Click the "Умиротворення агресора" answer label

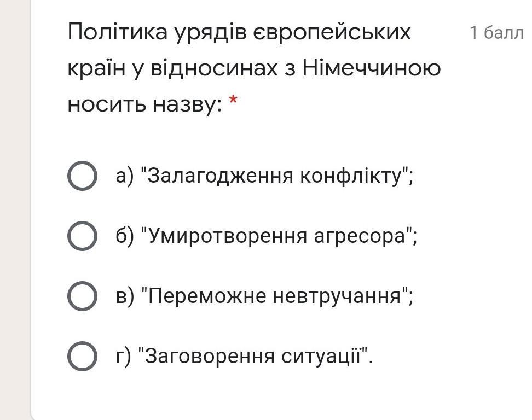click(x=267, y=236)
